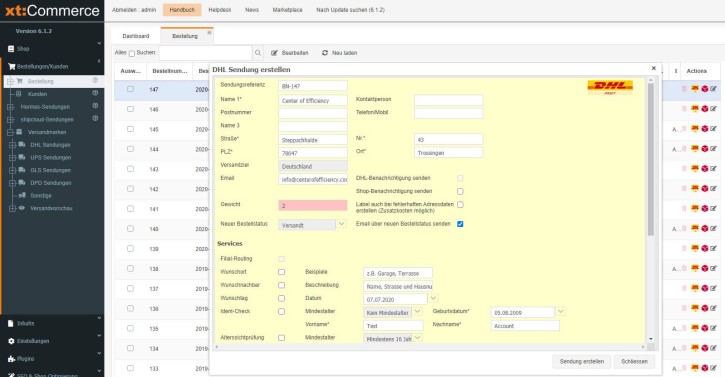
Task: Open the Kein Mindestalter dropdown
Action: [417, 312]
